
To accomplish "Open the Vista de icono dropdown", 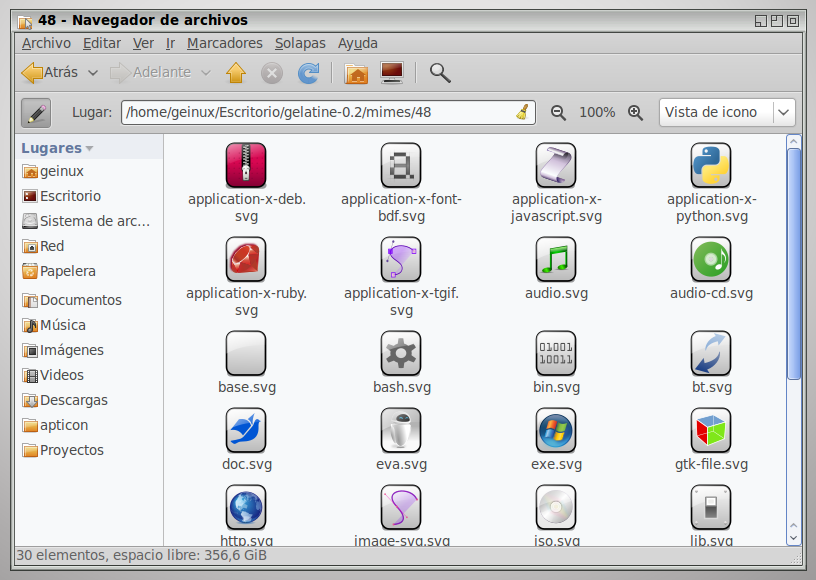I will 727,112.
